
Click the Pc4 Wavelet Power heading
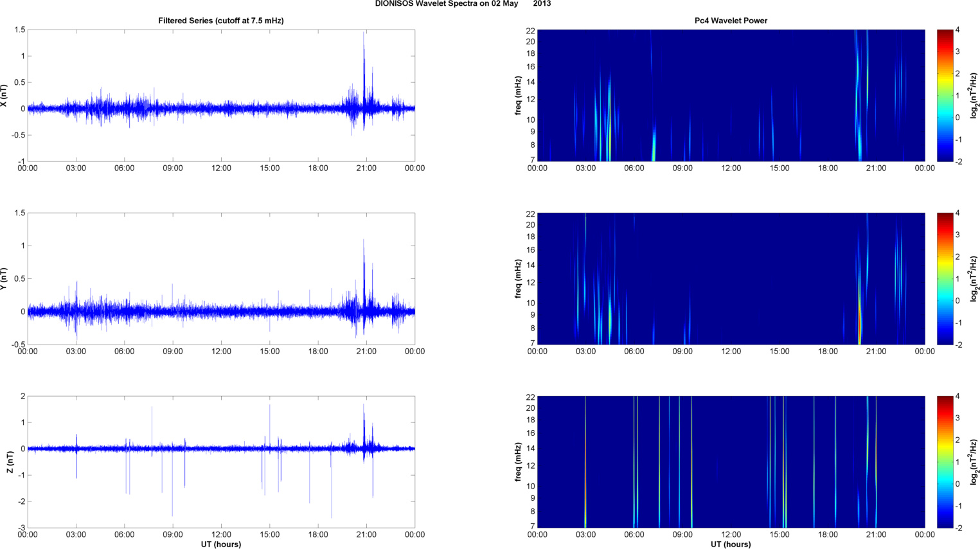pyautogui.click(x=731, y=21)
